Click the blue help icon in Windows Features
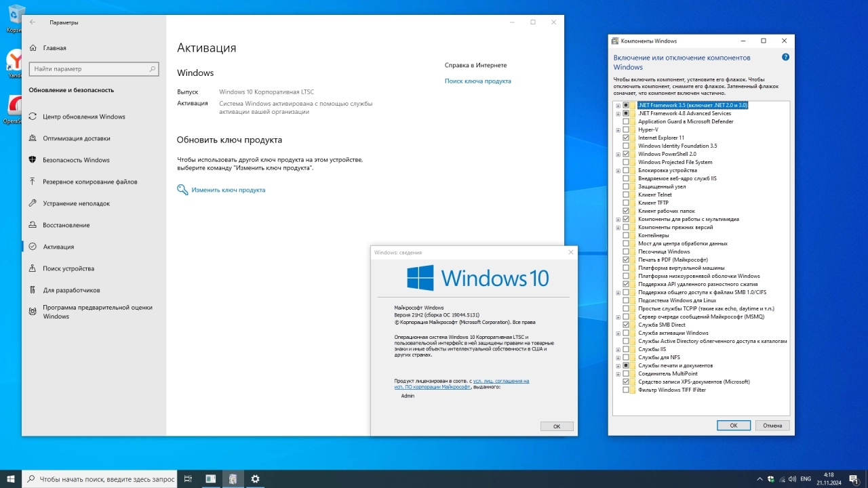This screenshot has height=488, width=868. (x=785, y=58)
